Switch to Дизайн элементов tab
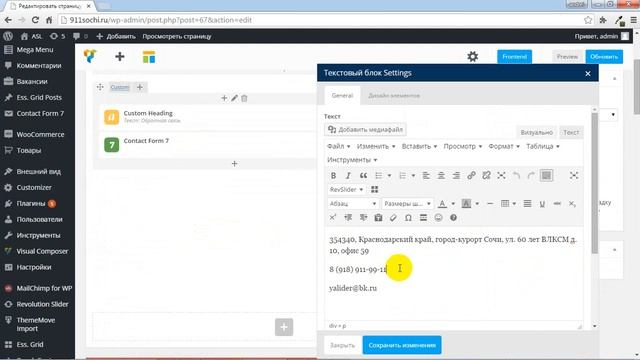This screenshot has height=360, width=640. (394, 96)
